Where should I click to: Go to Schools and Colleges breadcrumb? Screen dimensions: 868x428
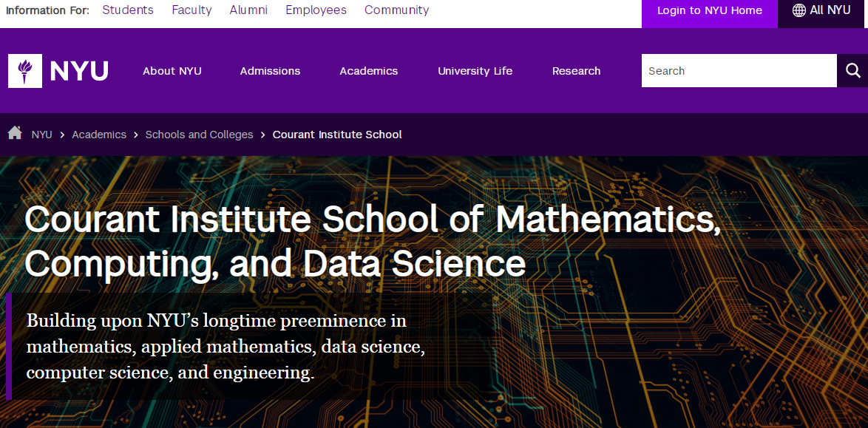[199, 135]
